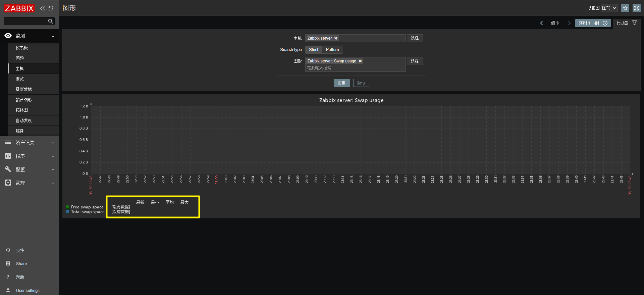This screenshot has height=295, width=644.
Task: Open the 以视图 图形 dropdown
Action: 609,8
